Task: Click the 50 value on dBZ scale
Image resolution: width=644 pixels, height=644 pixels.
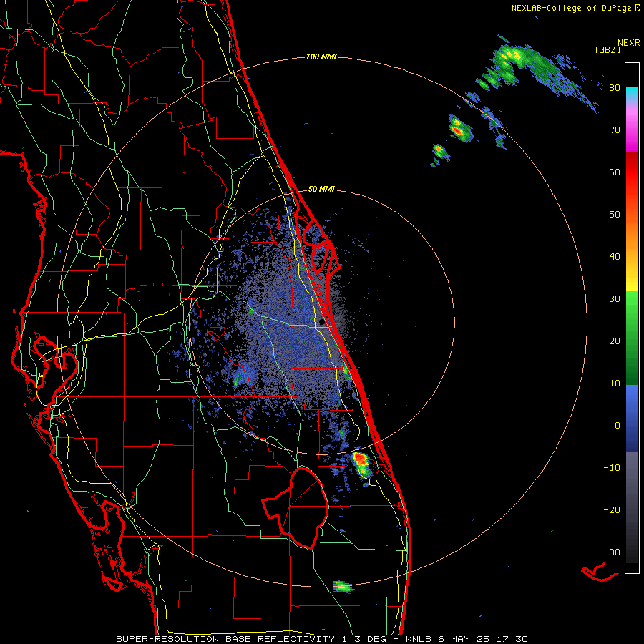Action: tap(615, 215)
